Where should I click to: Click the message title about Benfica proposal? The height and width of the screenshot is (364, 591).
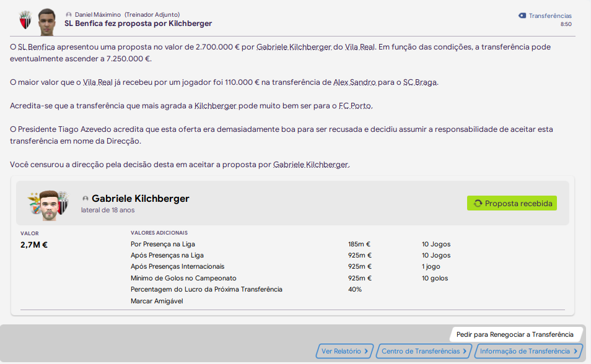(138, 24)
